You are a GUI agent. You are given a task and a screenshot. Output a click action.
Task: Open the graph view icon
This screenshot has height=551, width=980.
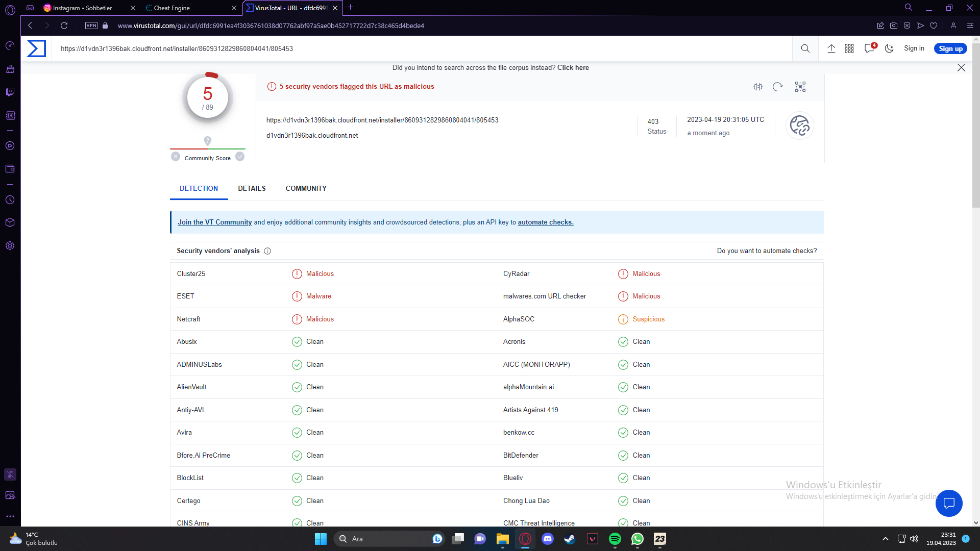tap(800, 87)
